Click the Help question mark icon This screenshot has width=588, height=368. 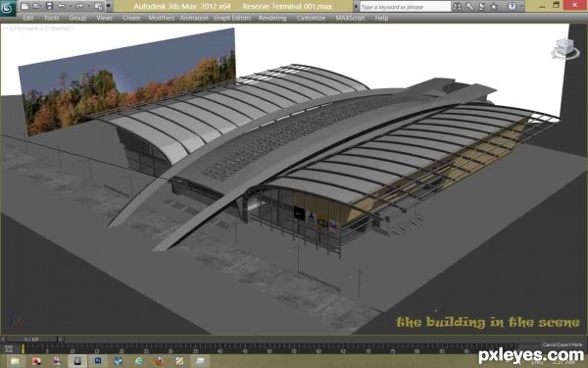512,7
